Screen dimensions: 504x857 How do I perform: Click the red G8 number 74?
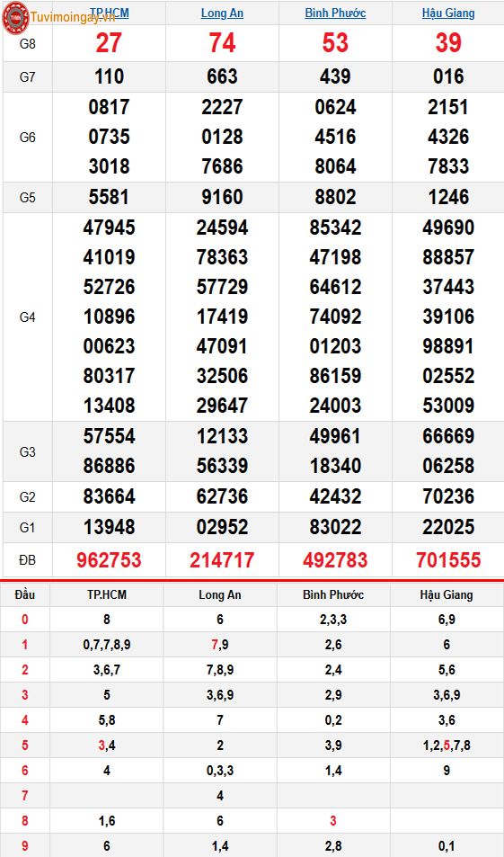pyautogui.click(x=222, y=43)
